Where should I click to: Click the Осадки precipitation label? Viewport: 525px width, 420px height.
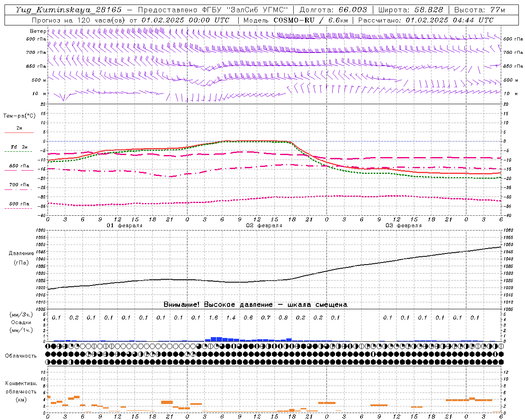point(21,322)
